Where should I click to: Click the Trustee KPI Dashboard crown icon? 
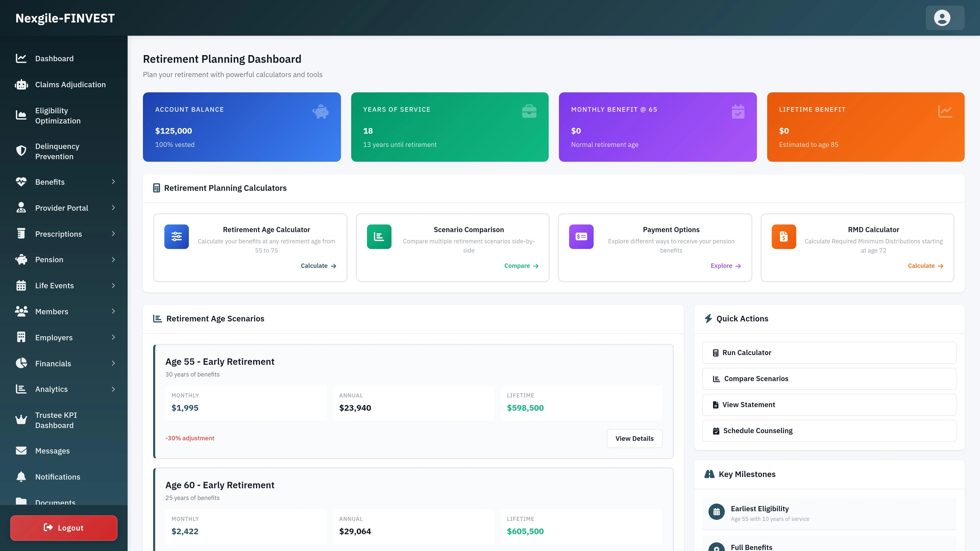click(x=21, y=420)
